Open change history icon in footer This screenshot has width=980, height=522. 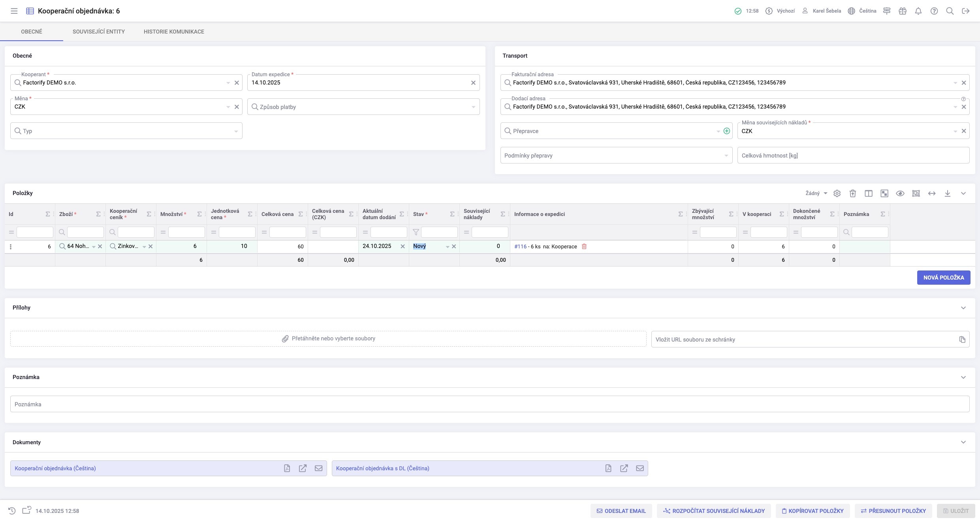(12, 511)
